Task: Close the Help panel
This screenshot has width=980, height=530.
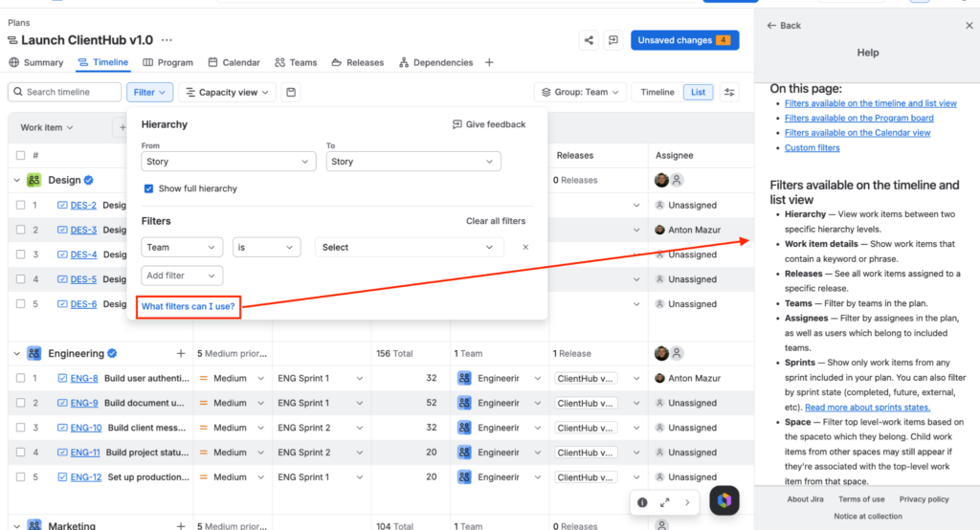Action: click(x=969, y=26)
